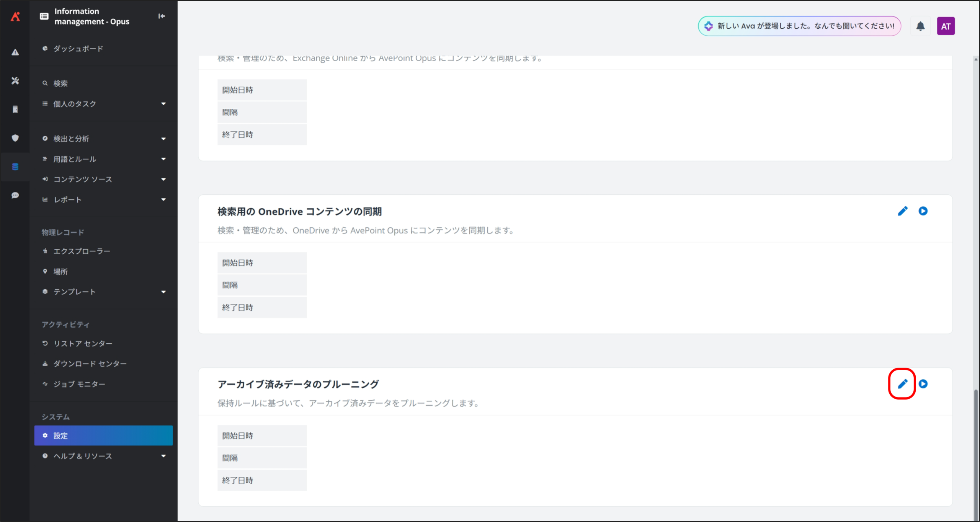980x522 pixels.
Task: Click the shield icon in left rail
Action: tap(15, 138)
